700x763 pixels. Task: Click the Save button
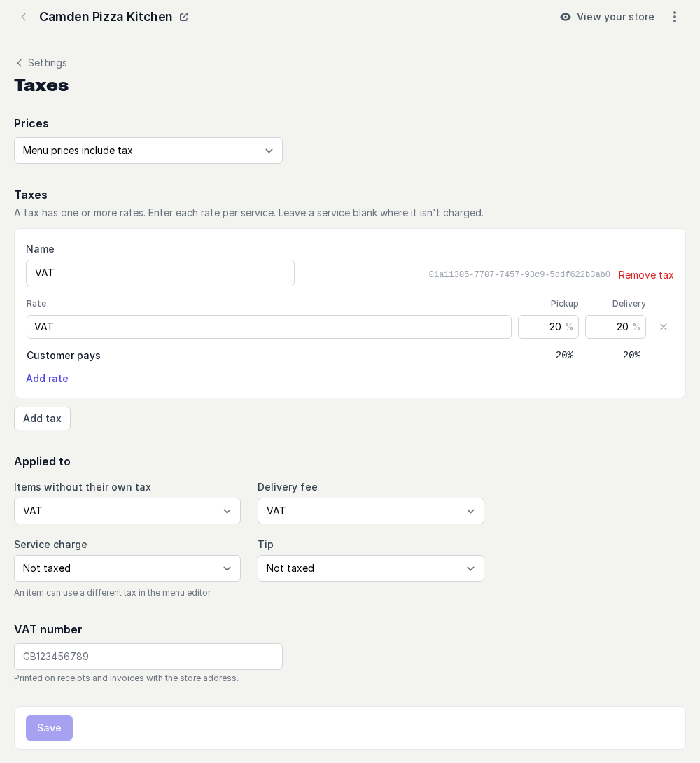click(49, 728)
